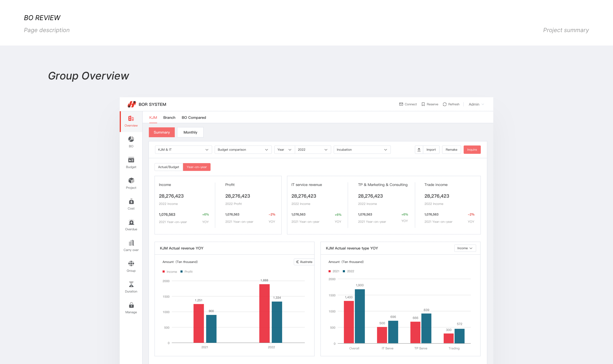This screenshot has height=364, width=613.
Task: Open the Duration hourglass icon
Action: coord(131,284)
